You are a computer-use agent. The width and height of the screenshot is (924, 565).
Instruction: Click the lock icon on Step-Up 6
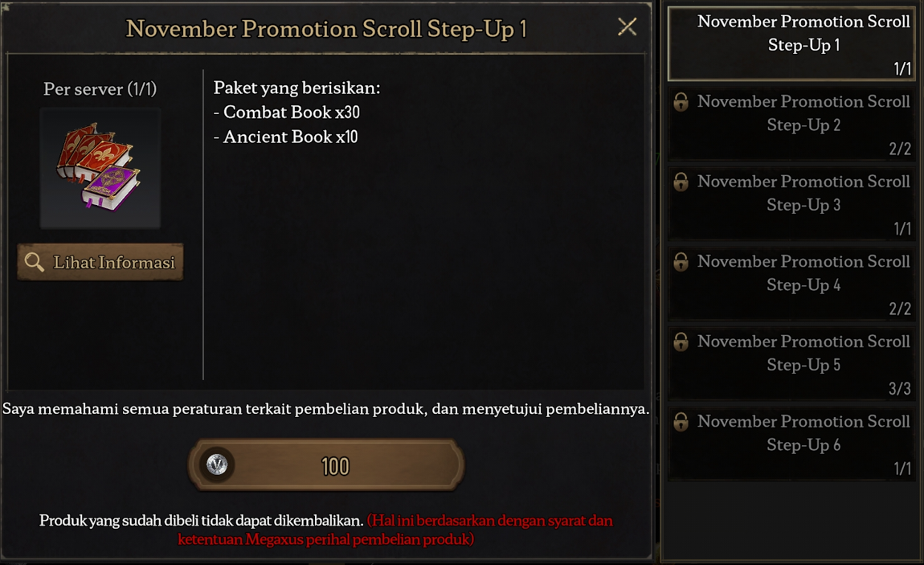coord(681,422)
